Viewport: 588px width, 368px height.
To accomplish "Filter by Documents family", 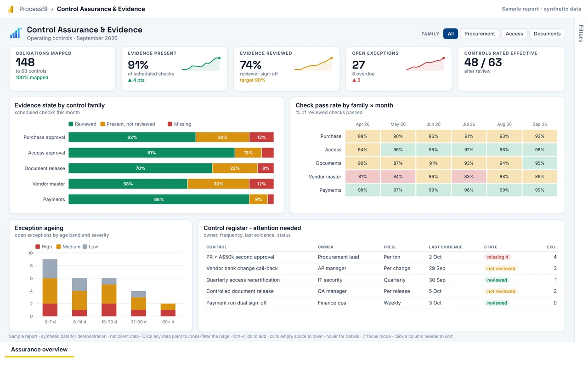I will click(547, 34).
